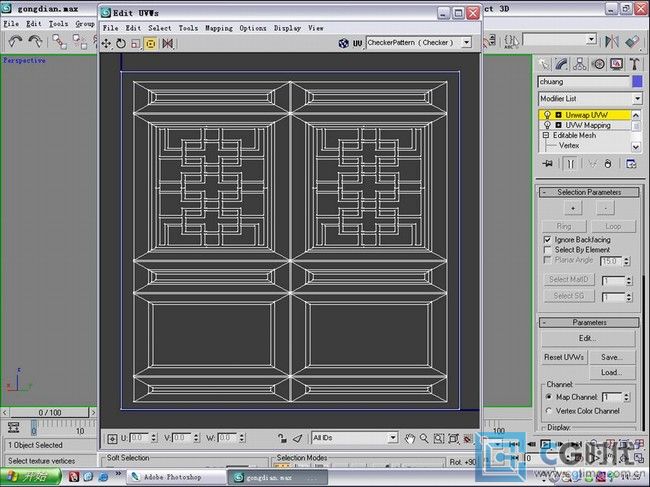Click Configure Modifier Sets icon
The height and width of the screenshot is (487, 650).
tap(631, 164)
